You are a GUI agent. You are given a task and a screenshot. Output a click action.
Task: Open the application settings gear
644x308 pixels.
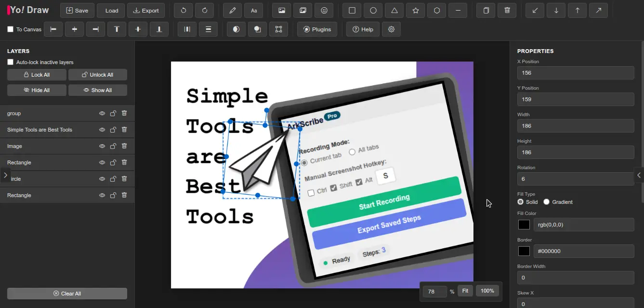tap(391, 29)
